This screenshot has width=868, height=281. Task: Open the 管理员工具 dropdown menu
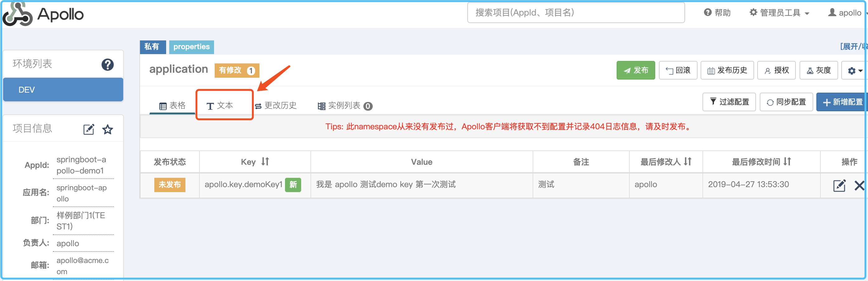(779, 13)
